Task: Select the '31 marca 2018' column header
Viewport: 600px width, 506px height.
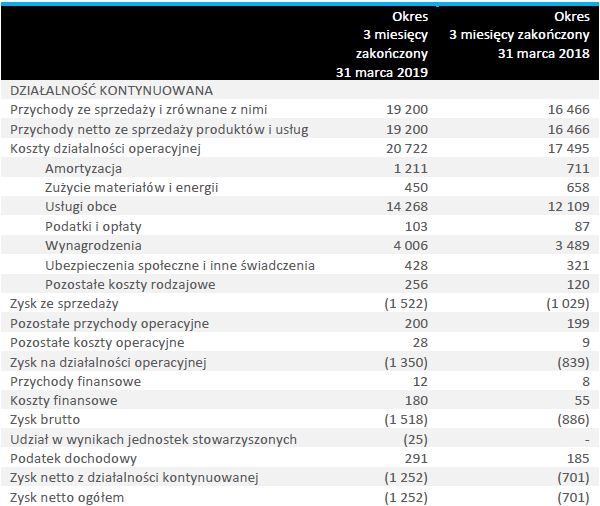Action: [x=543, y=54]
